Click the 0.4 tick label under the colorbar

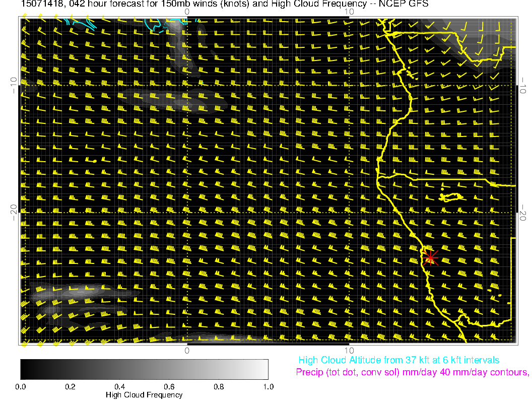click(x=119, y=386)
